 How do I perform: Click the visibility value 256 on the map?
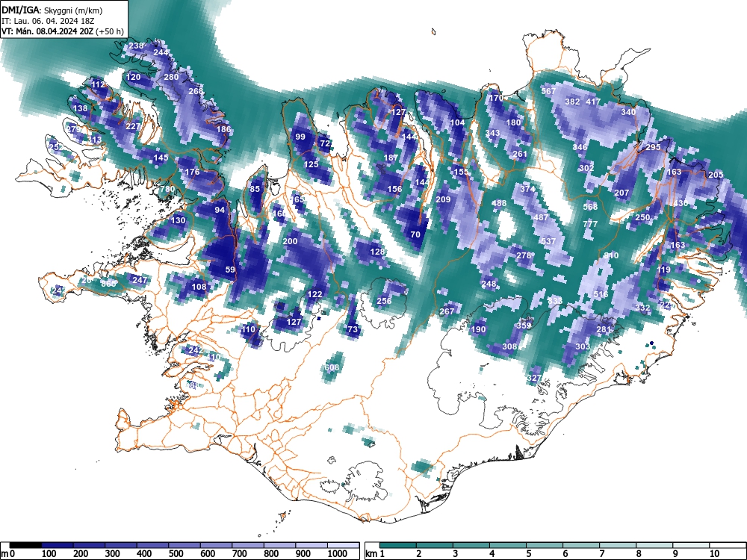coord(384,300)
